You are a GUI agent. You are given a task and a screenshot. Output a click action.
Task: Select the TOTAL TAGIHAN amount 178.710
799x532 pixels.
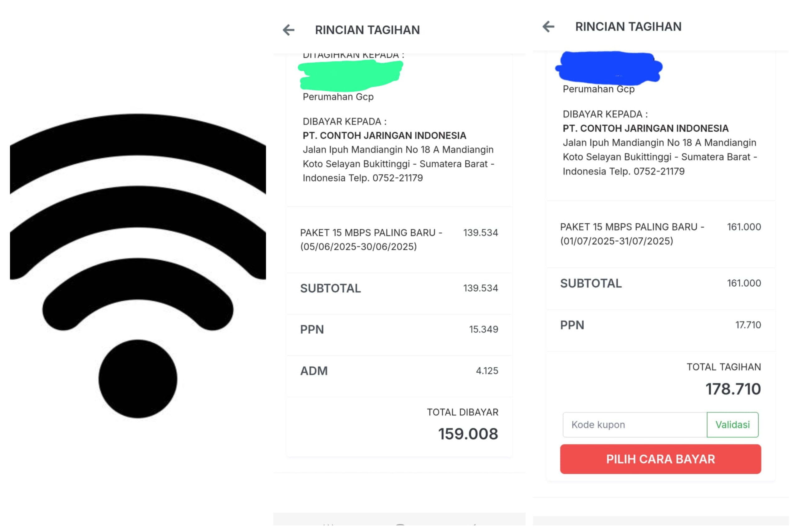click(733, 389)
